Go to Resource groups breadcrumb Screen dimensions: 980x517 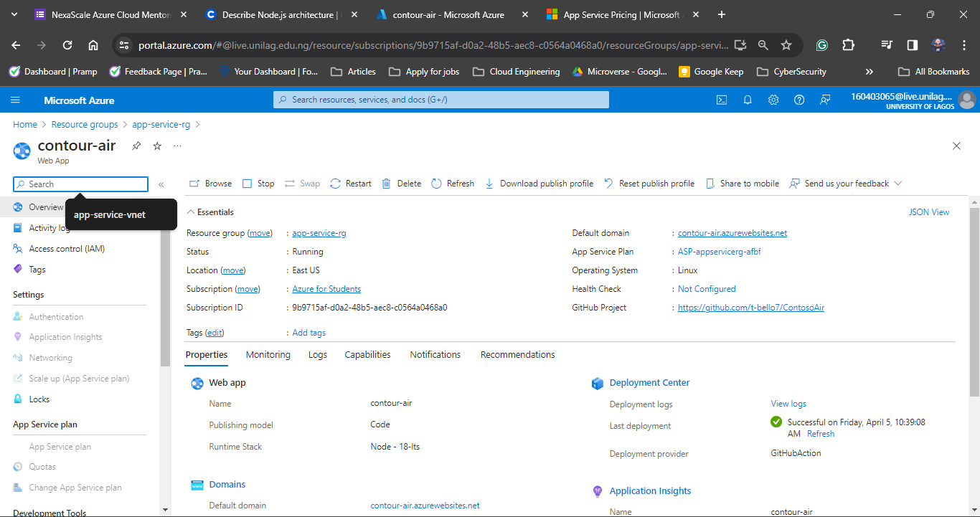click(x=85, y=125)
